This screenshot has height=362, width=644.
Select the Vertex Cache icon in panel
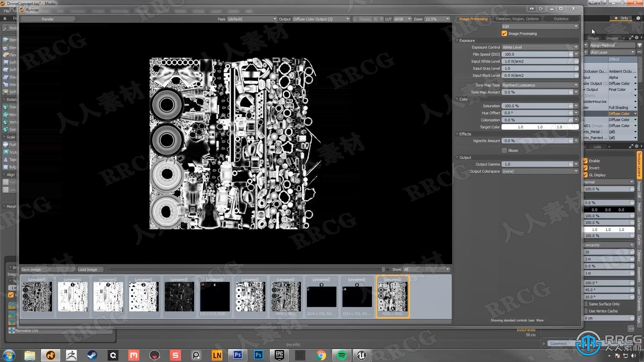point(586,311)
